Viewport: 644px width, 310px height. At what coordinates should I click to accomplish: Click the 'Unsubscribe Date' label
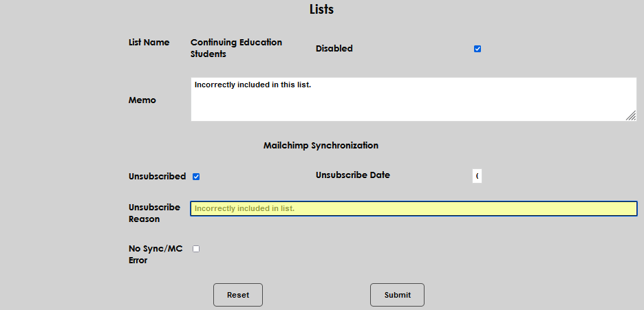(x=352, y=175)
